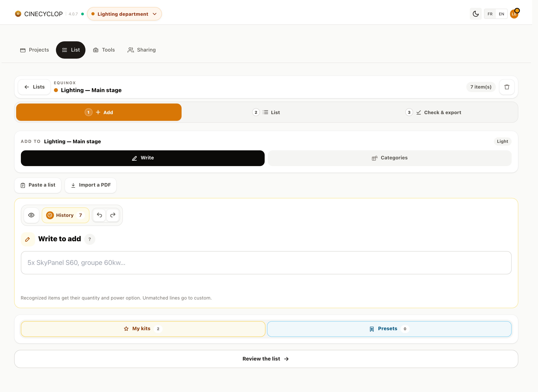Open History with 7 entries

[x=66, y=215]
